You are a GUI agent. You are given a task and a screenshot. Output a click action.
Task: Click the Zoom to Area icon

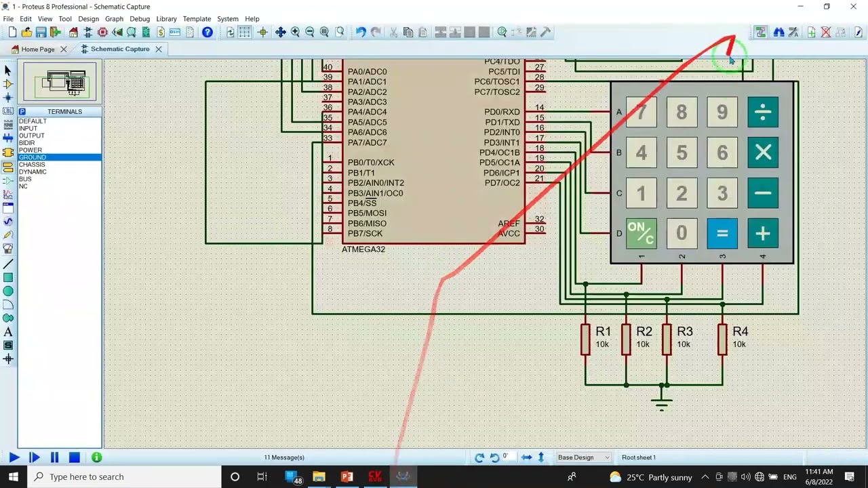pos(339,32)
